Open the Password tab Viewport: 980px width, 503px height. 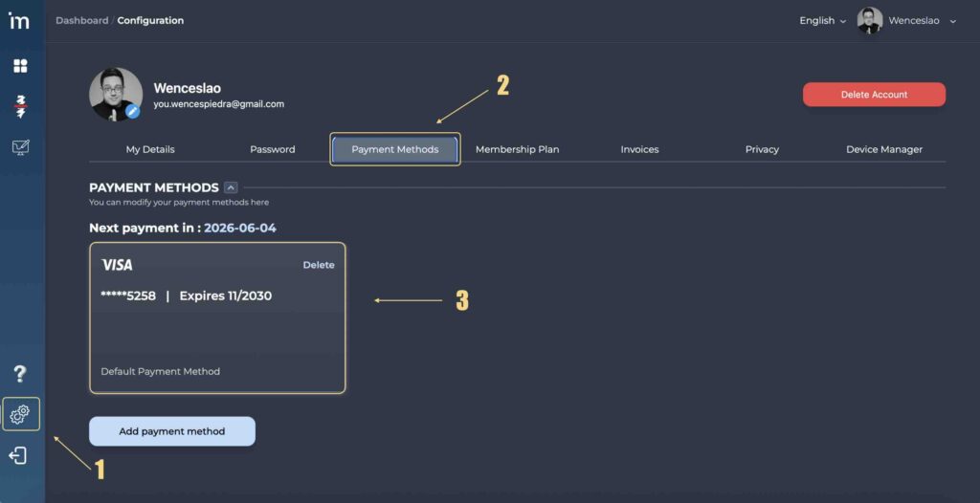tap(273, 149)
